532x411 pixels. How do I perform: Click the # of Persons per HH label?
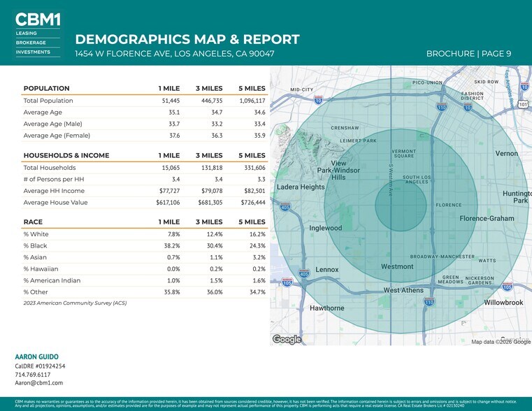(54, 179)
